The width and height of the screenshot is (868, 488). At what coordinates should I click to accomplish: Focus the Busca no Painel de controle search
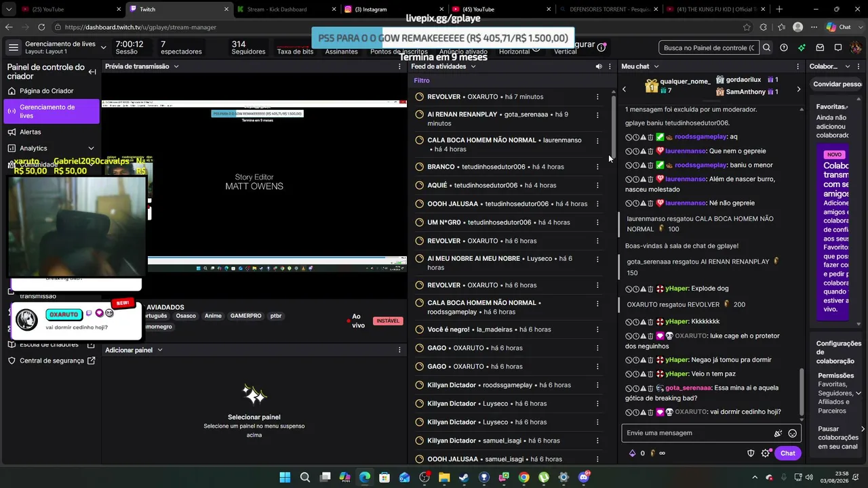tap(709, 47)
